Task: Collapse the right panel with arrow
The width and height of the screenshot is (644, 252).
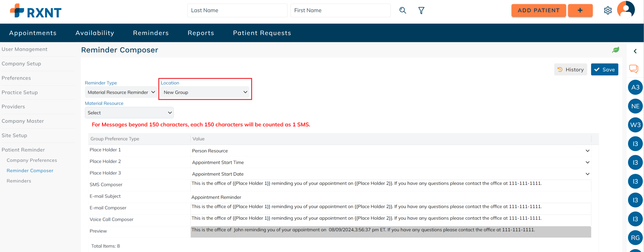Action: 635,51
